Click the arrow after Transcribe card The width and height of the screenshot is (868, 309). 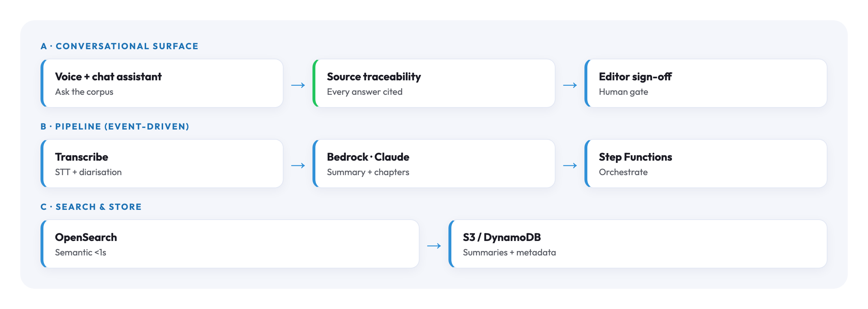(x=298, y=166)
